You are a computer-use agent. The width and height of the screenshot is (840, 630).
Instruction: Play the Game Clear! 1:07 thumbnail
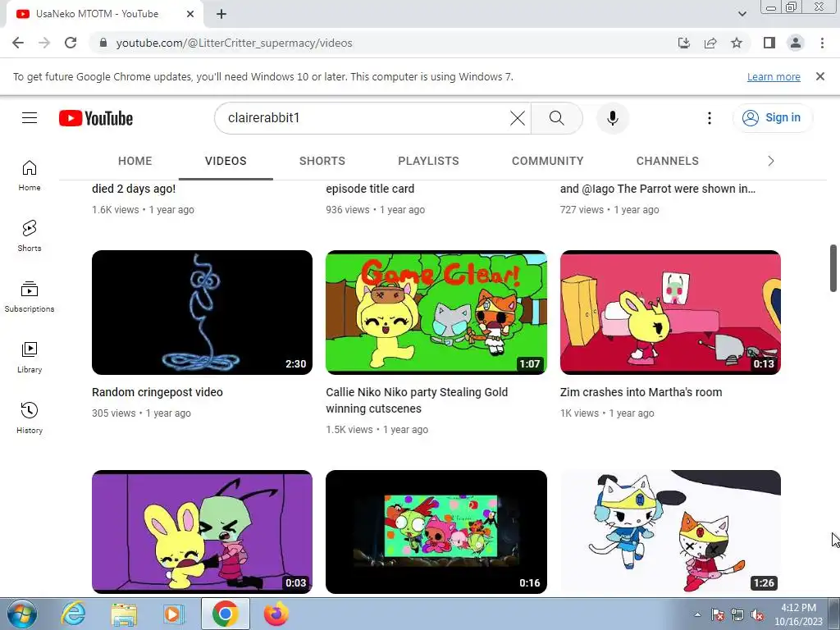point(436,313)
